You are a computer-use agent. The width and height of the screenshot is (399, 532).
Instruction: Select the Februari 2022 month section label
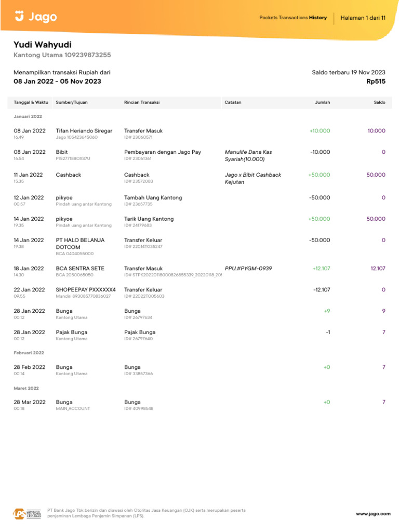(x=29, y=353)
